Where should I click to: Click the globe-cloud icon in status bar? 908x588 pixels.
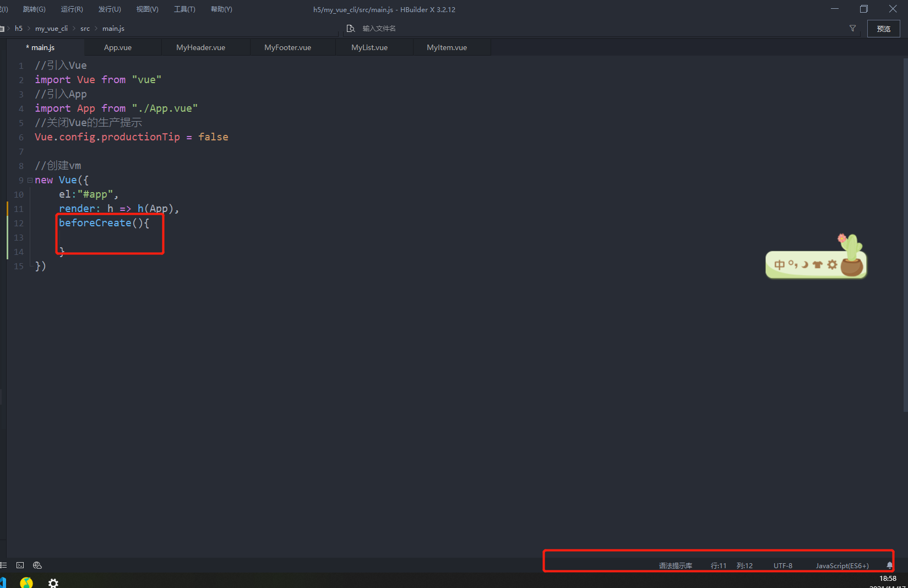point(37,565)
